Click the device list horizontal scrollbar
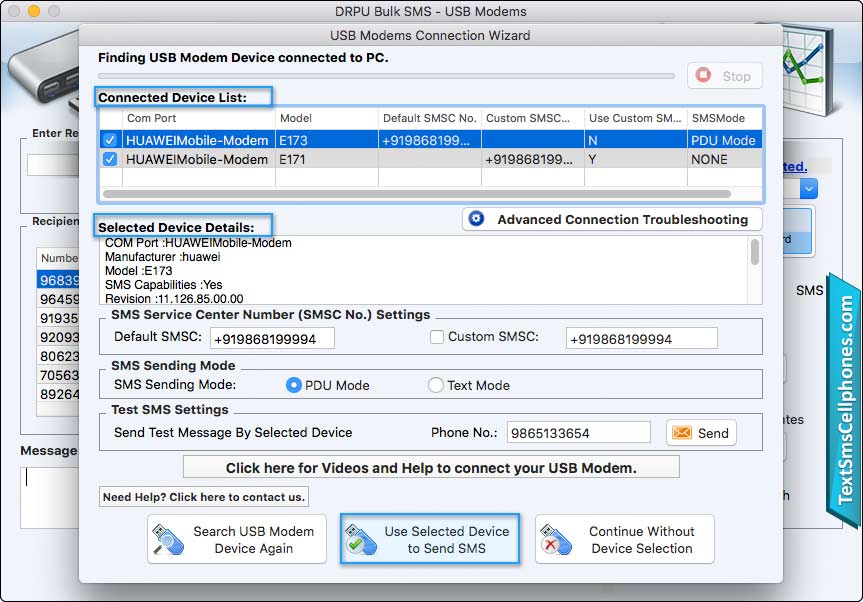The width and height of the screenshot is (863, 602). (x=417, y=194)
